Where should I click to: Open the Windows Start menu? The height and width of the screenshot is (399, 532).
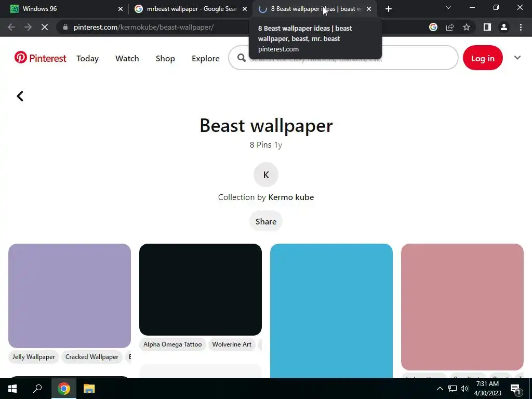point(12,389)
